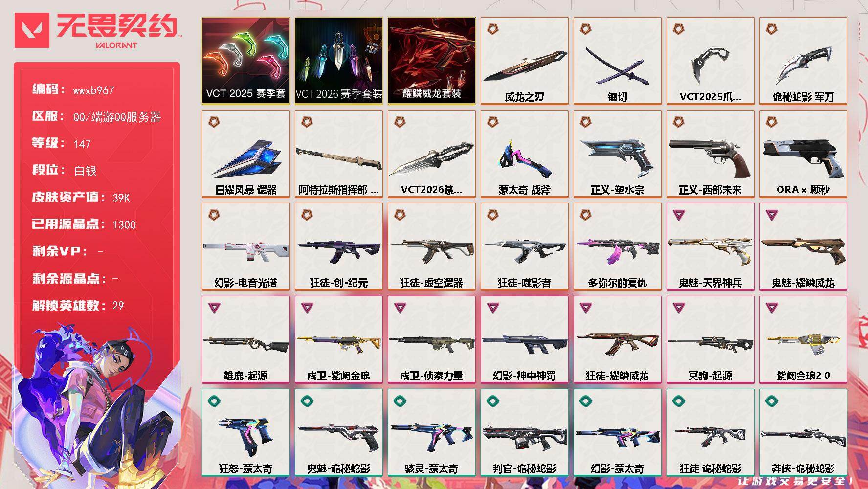The height and width of the screenshot is (489, 868).
Task: Click the 多弥尔的复仇 purple rifle
Action: coord(617,246)
